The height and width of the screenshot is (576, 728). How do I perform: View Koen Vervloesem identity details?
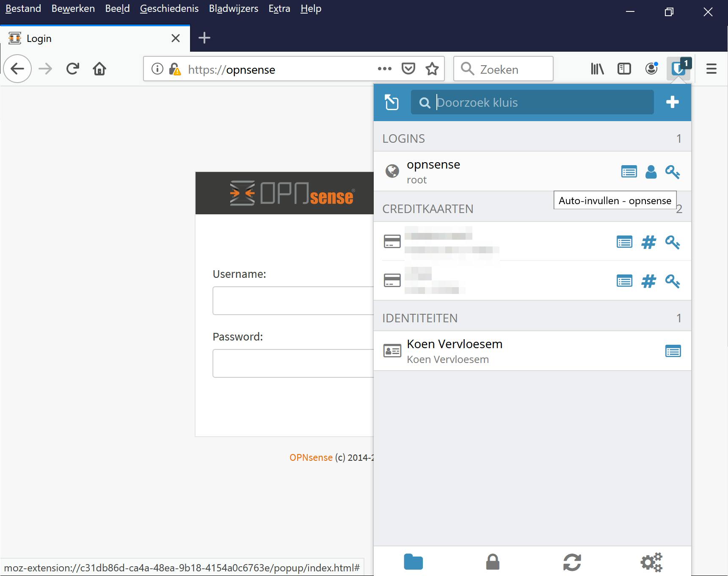point(673,351)
